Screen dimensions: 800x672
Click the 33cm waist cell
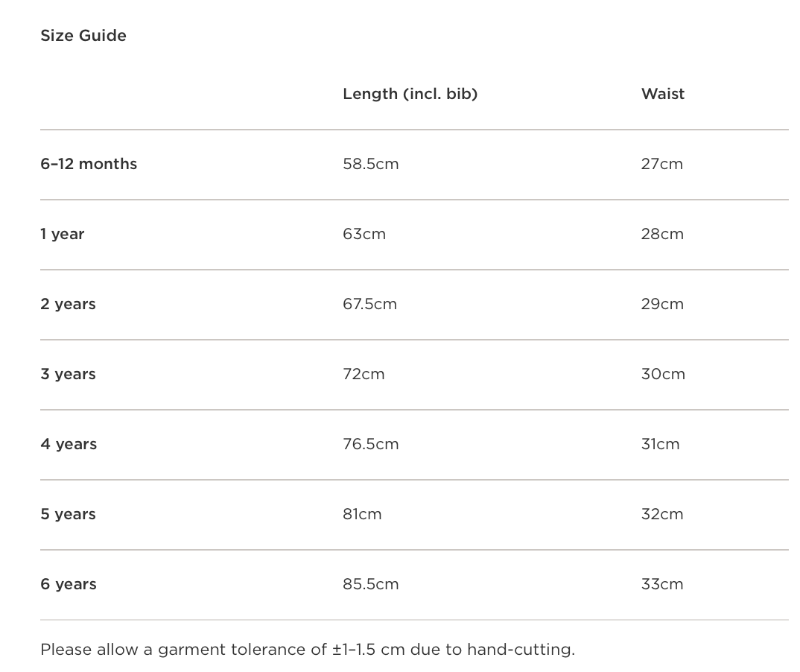coord(661,584)
